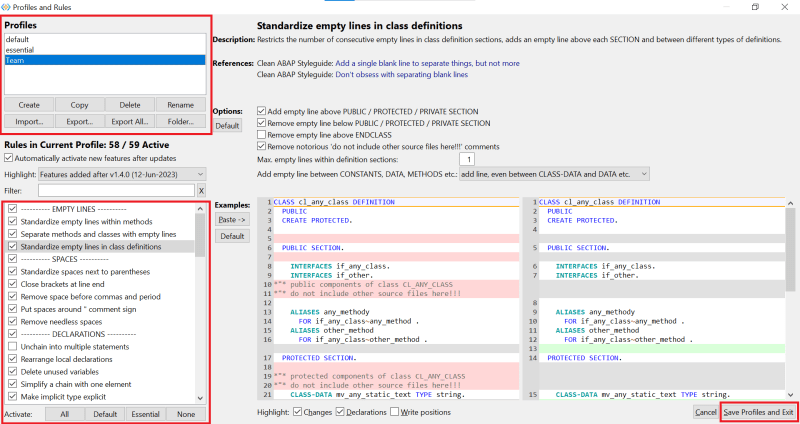Viewport: 800px width, 424px height.
Task: Click the rules list scroll down arrow
Action: point(200,398)
